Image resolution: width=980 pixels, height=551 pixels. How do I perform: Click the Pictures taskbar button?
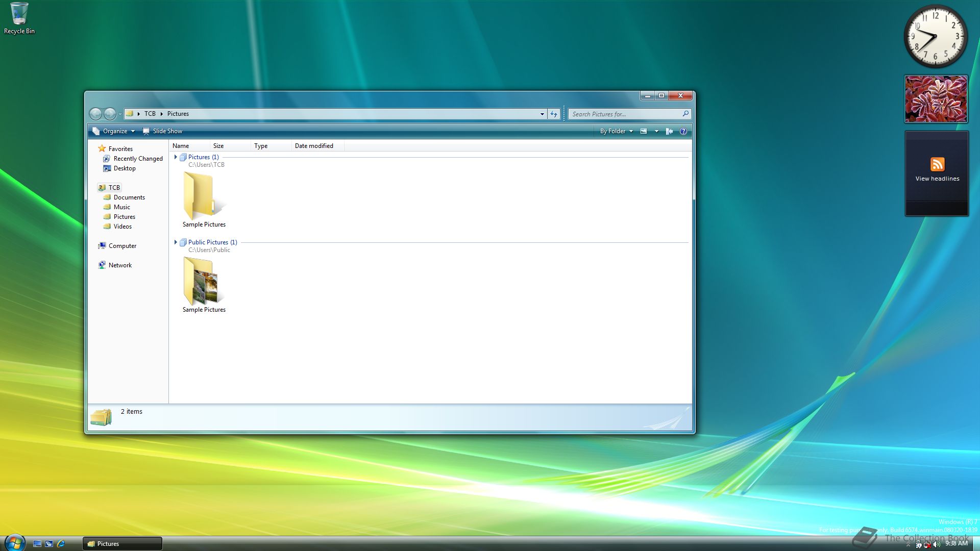[x=122, y=544]
